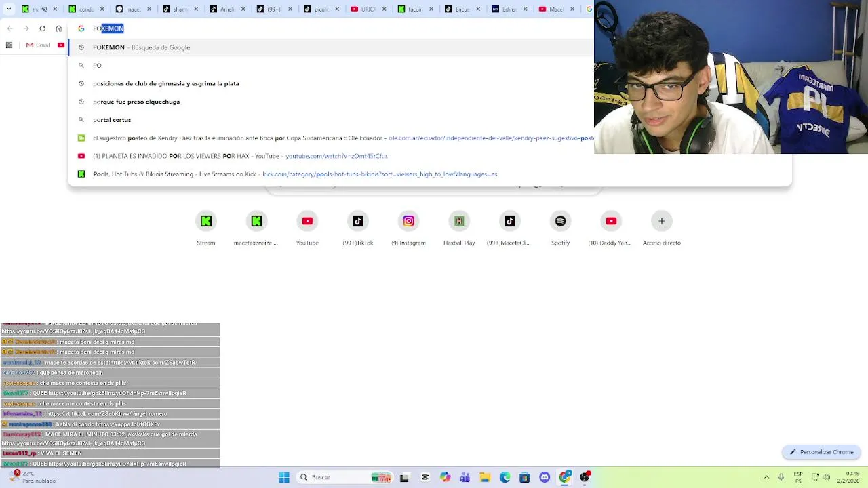The image size is (868, 488).
Task: Open the Gmail bookmark
Action: (x=38, y=45)
